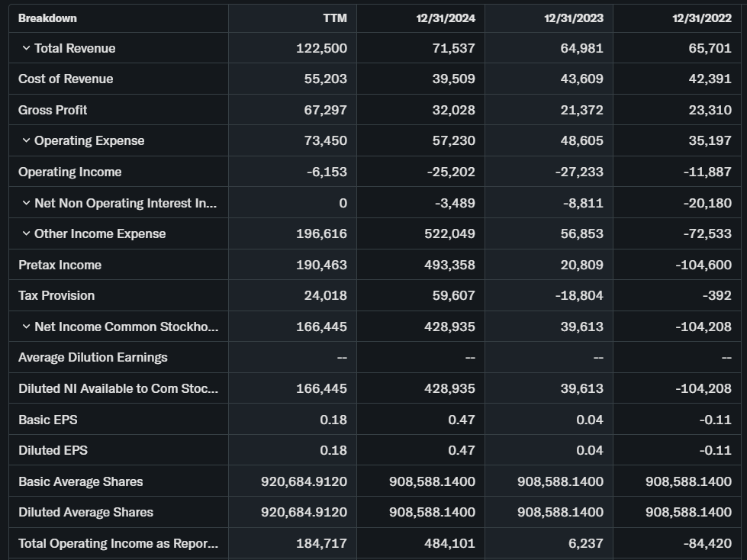Select the Operating Income row label
This screenshot has width=747, height=560.
(69, 172)
